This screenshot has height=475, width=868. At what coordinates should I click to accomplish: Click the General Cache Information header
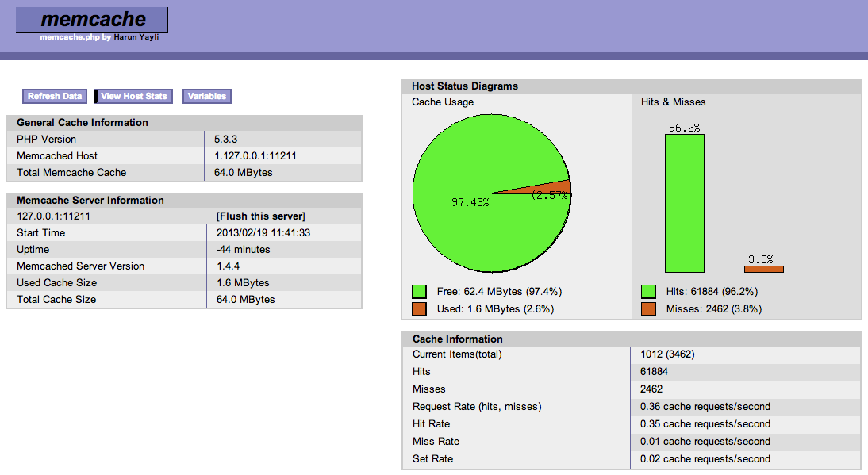[x=83, y=123]
